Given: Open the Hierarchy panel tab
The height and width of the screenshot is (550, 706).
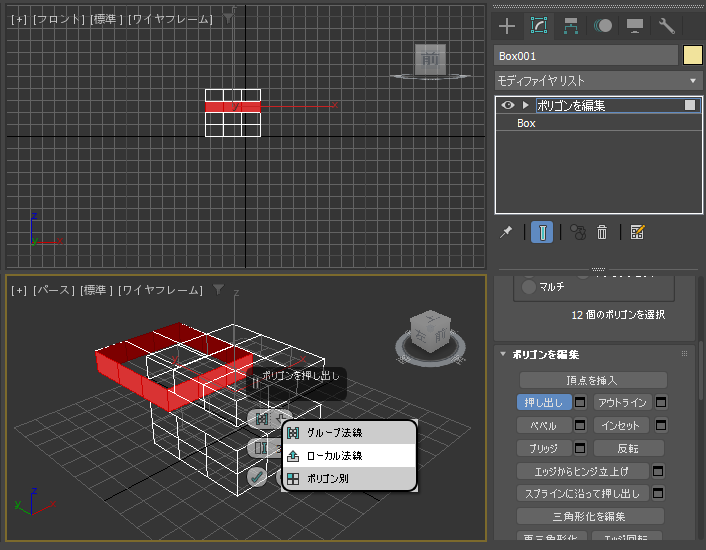Looking at the screenshot, I should click(x=571, y=26).
